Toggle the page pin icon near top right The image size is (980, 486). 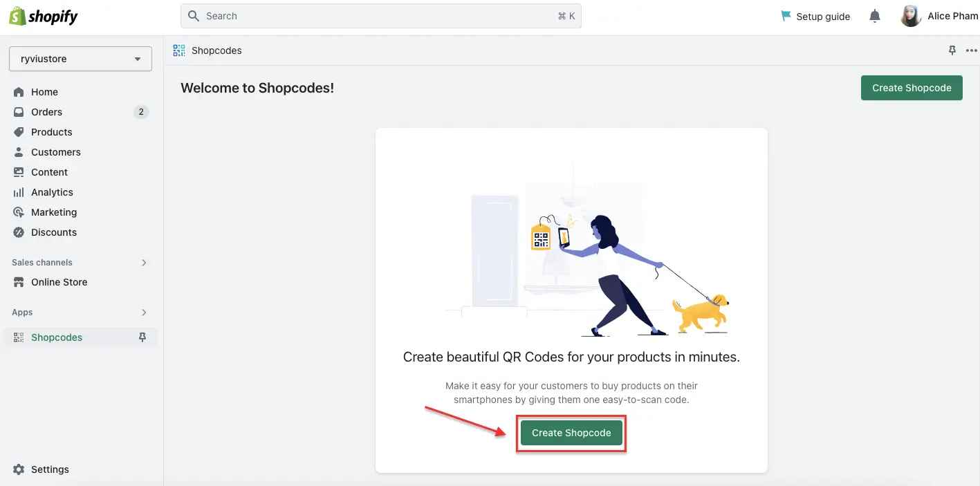pos(952,50)
